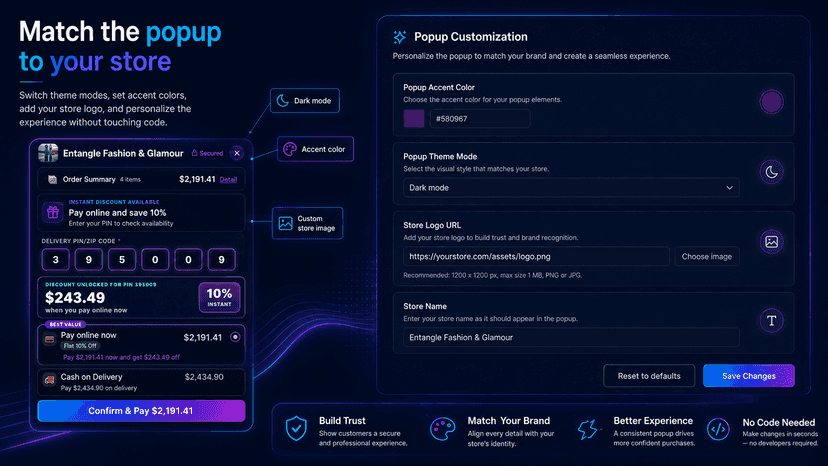The height and width of the screenshot is (466, 828).
Task: Click Reset to defaults button
Action: click(x=649, y=376)
